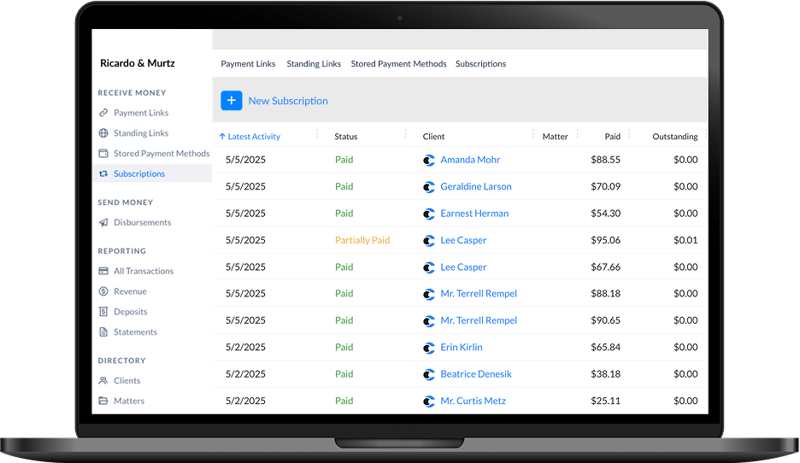This screenshot has height=463, width=800.
Task: Click the blue plus icon for New Subscription
Action: (231, 100)
